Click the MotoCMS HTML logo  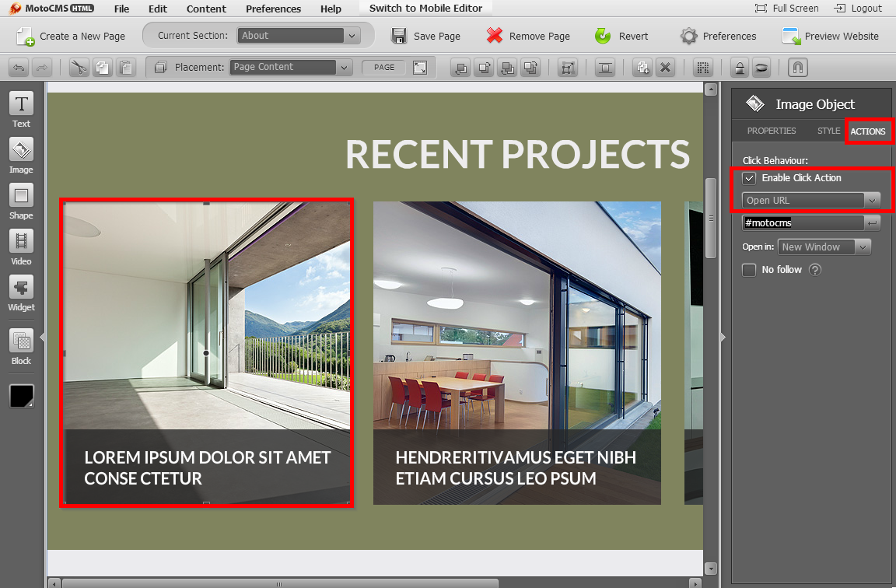(x=52, y=8)
